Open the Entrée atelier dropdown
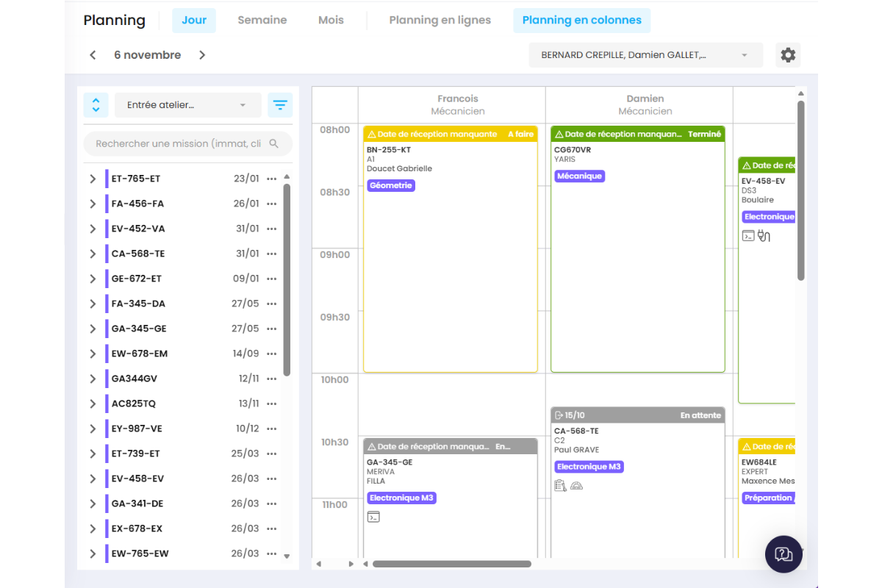 [x=188, y=105]
